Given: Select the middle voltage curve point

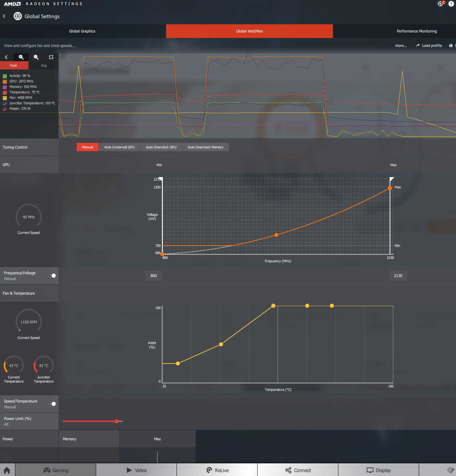Looking at the screenshot, I should pos(276,235).
